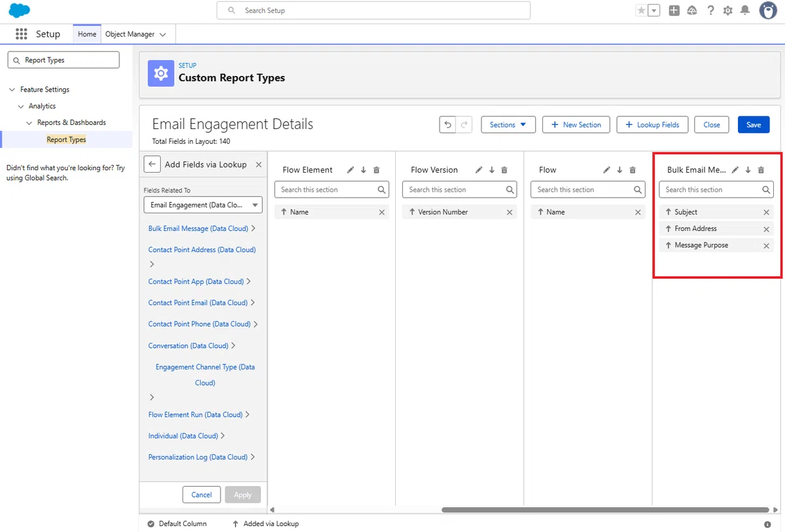Open the Fields Related To combo box

click(x=203, y=205)
